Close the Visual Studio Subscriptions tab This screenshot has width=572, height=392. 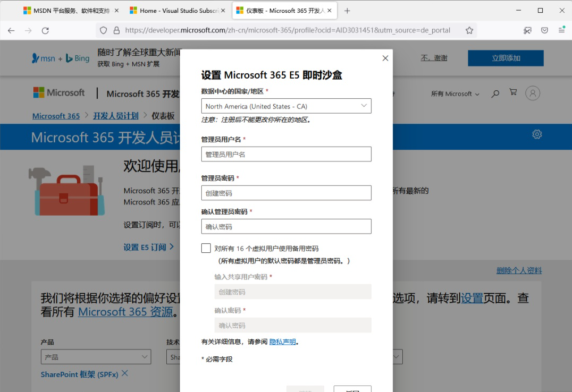tap(223, 11)
